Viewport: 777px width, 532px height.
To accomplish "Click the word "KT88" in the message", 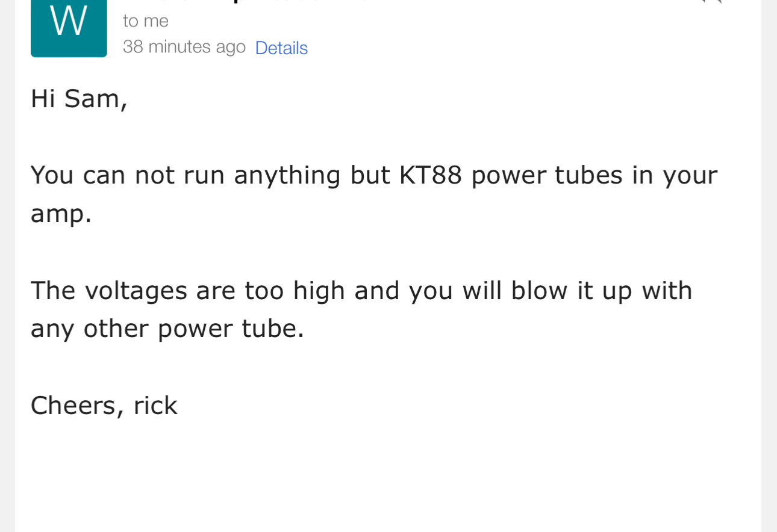I will tap(430, 175).
